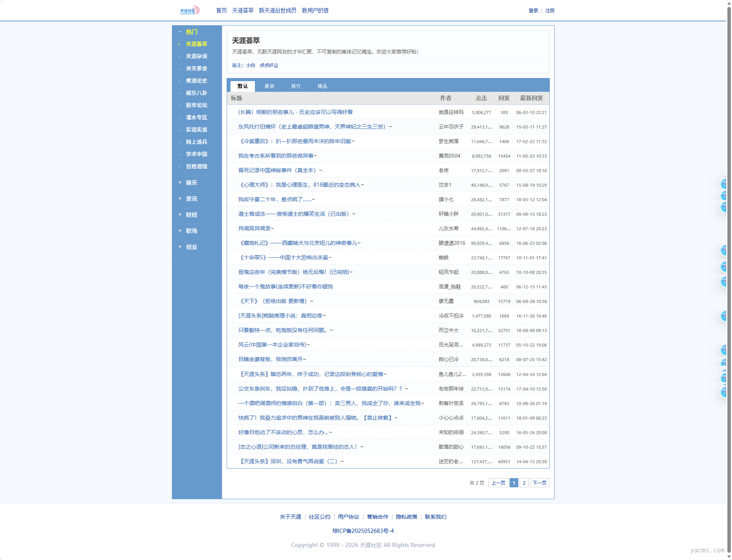732x560 pixels.
Task: Open 关于天涯 footer link
Action: [290, 517]
